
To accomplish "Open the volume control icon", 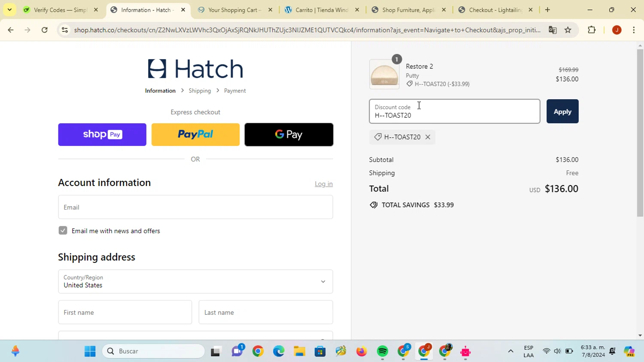I will tap(557, 351).
